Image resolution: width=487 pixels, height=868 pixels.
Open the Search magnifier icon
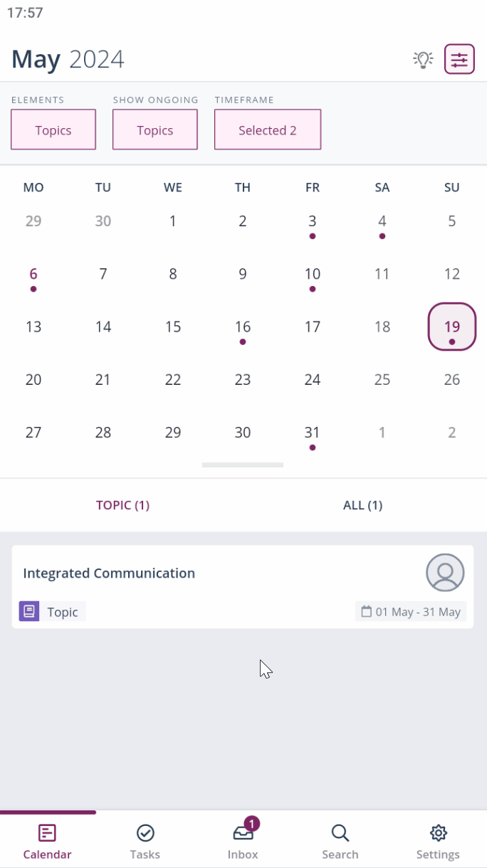click(x=340, y=833)
